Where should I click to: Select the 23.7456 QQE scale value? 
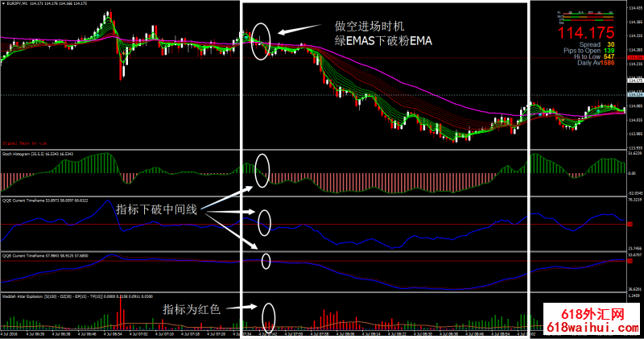point(635,248)
